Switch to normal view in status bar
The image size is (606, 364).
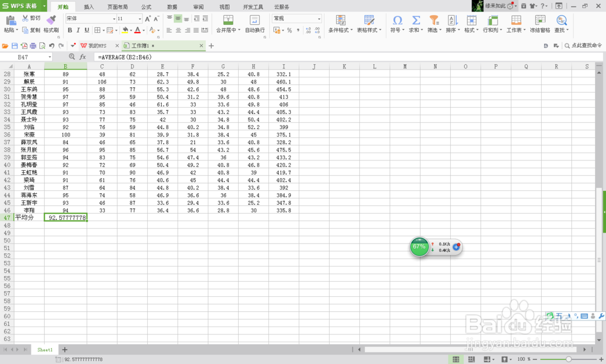click(x=456, y=359)
